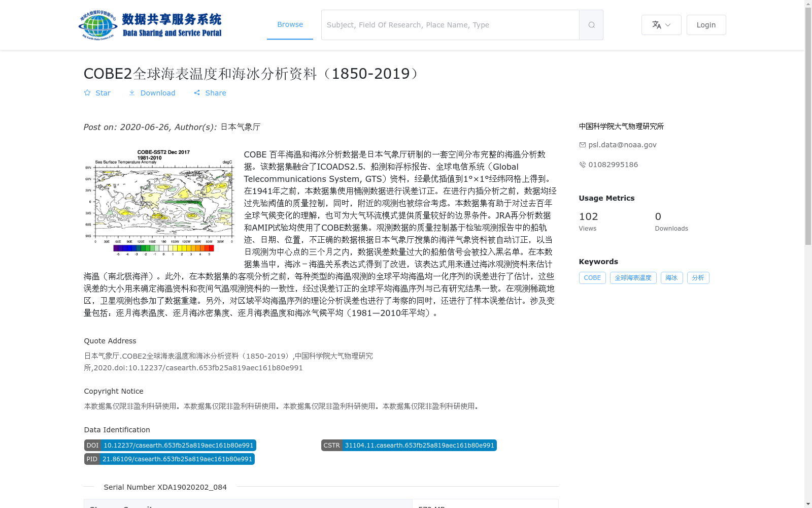
Task: Select the 分析 keyword tag
Action: coord(698,278)
